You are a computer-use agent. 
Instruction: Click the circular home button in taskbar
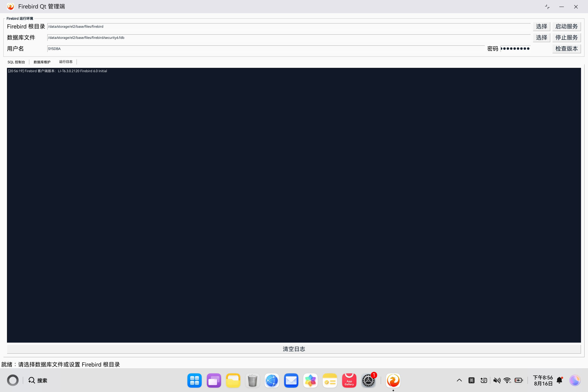(13, 381)
